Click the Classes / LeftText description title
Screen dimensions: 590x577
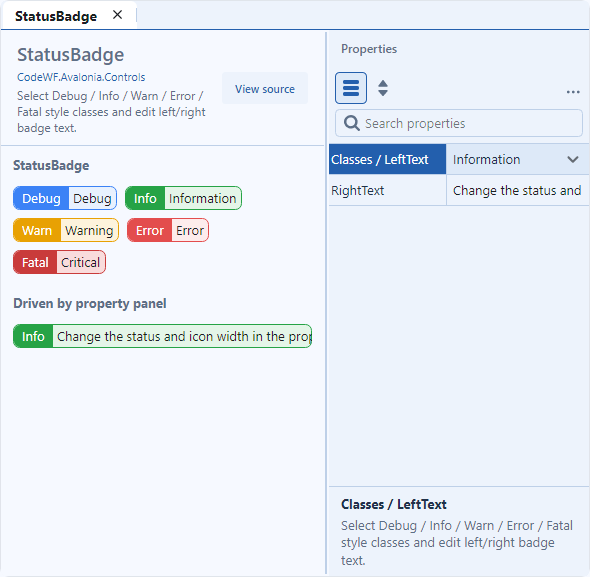394,504
